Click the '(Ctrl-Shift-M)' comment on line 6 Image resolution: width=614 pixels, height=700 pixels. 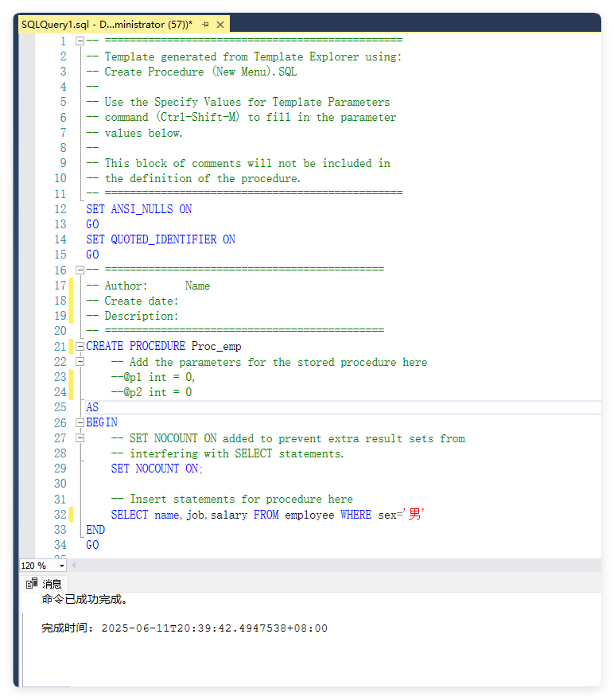point(198,117)
